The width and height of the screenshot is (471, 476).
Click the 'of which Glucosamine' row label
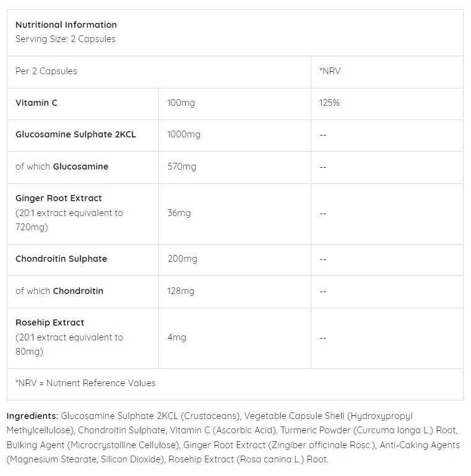coord(62,167)
